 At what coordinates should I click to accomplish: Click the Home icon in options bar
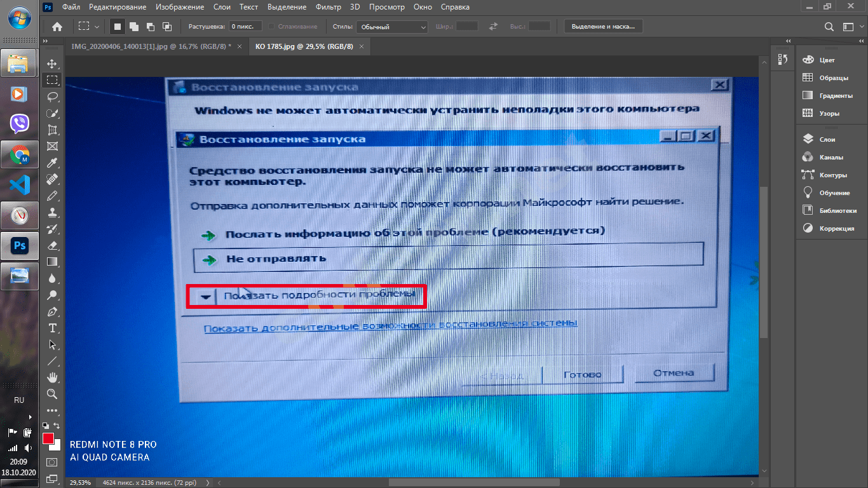click(x=57, y=27)
